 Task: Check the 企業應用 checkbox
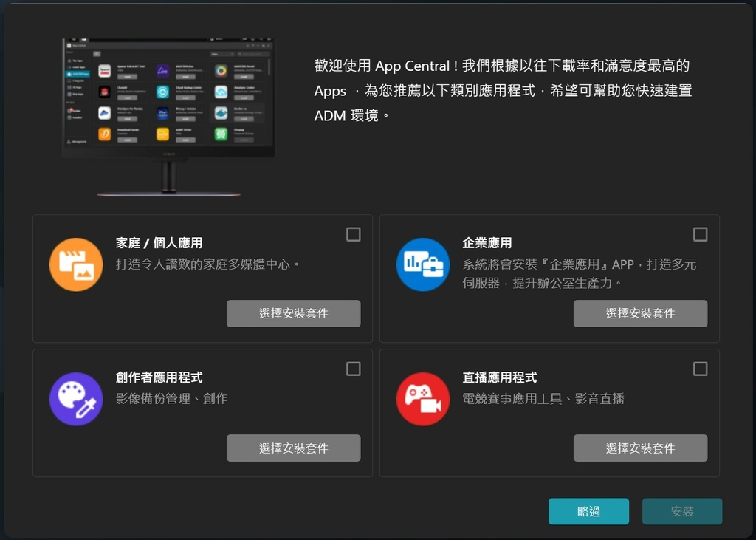click(x=700, y=234)
